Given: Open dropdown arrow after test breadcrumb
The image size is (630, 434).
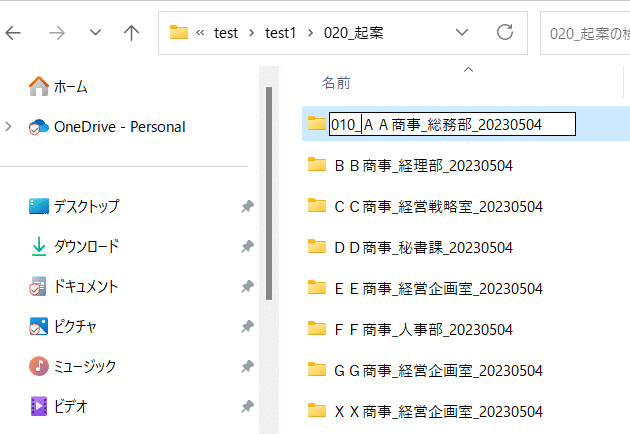Looking at the screenshot, I should (252, 33).
